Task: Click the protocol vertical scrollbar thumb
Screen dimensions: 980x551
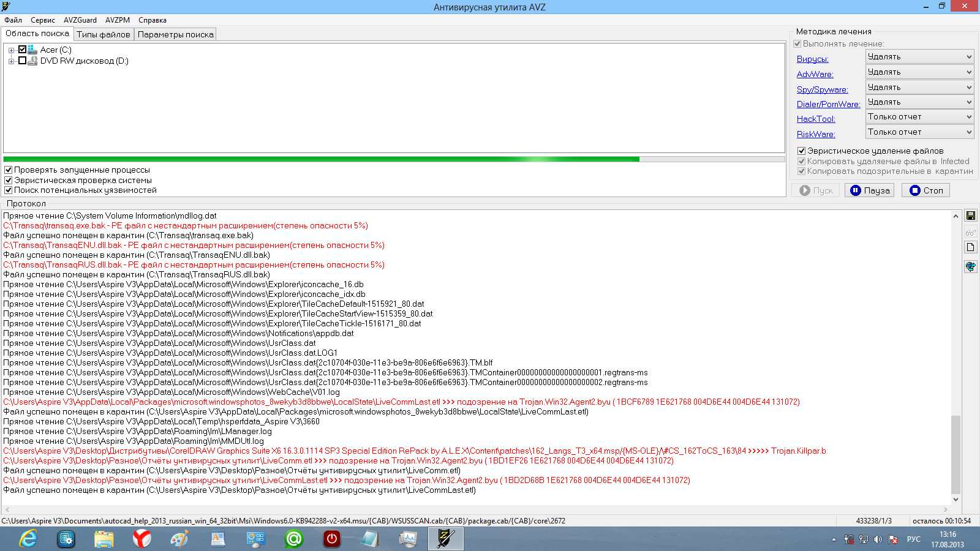Action: [956, 454]
